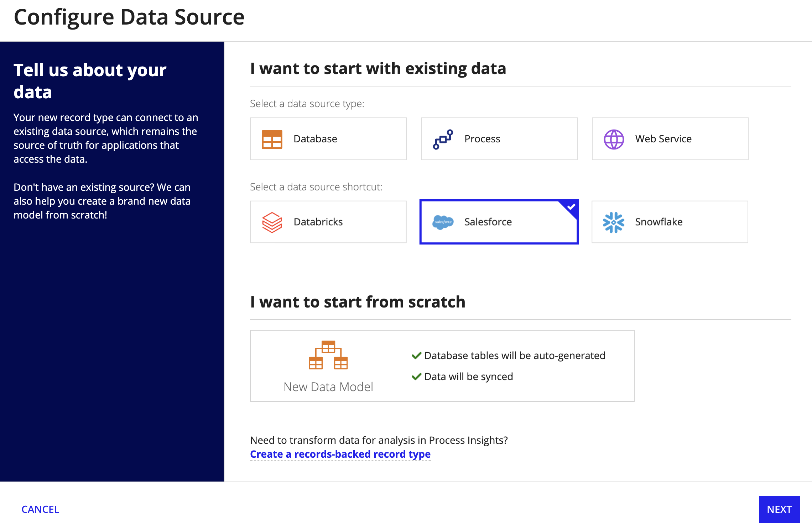Select the New Data Model label
This screenshot has height=531, width=812.
[x=328, y=387]
